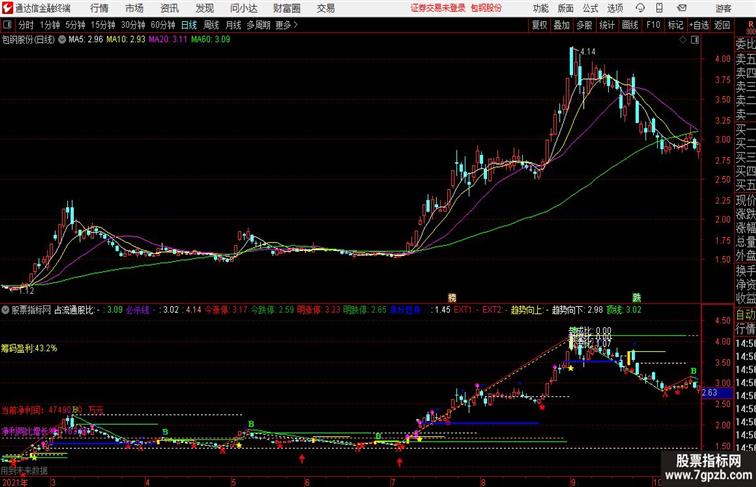Switch to the 15分钟 period tab
The image size is (756, 487).
click(x=103, y=25)
